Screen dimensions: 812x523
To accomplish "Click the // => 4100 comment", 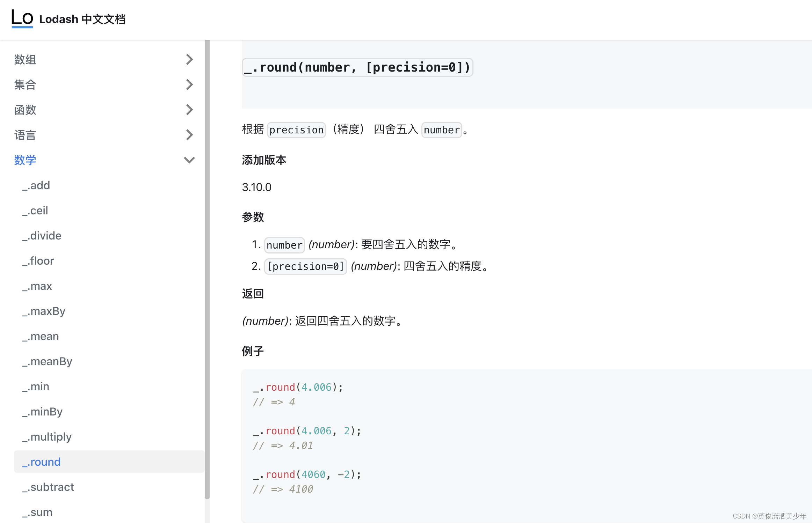I will point(283,489).
